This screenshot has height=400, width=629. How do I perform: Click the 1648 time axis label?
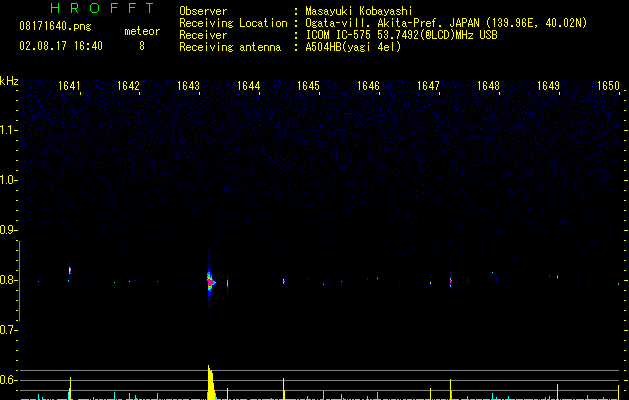(x=489, y=86)
